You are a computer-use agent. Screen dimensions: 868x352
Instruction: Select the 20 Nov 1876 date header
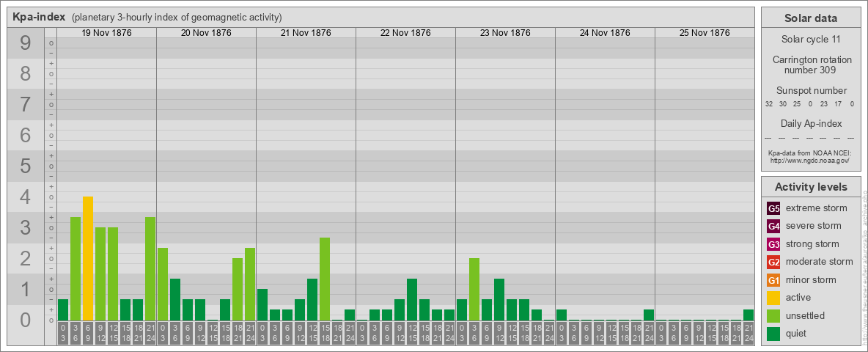click(207, 33)
